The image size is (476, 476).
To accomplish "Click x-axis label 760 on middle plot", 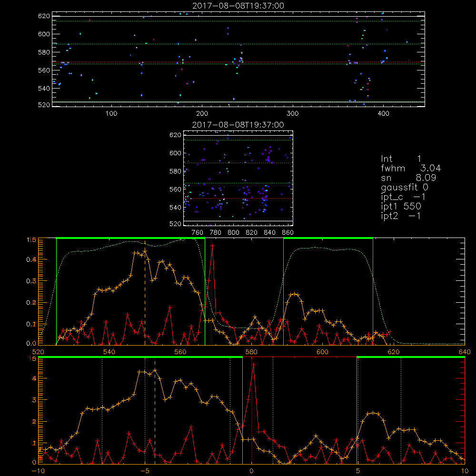I will pyautogui.click(x=198, y=233).
